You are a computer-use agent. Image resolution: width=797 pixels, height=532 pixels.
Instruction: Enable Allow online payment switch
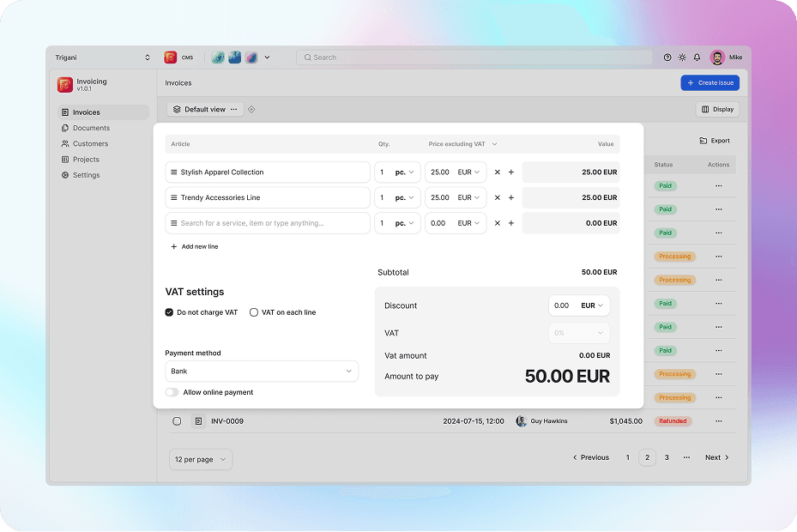coord(172,392)
